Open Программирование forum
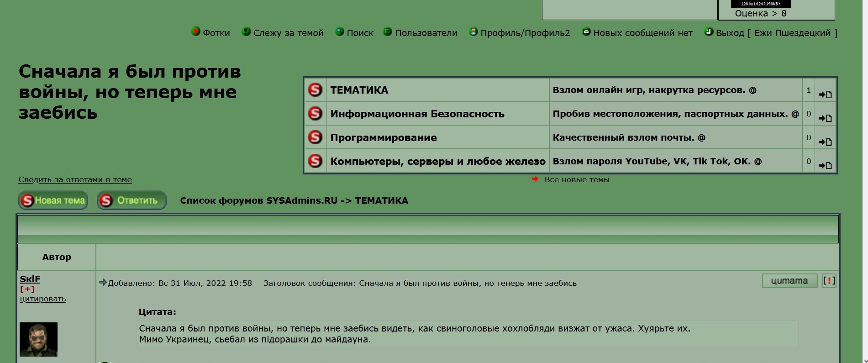The width and height of the screenshot is (868, 363). 384,137
